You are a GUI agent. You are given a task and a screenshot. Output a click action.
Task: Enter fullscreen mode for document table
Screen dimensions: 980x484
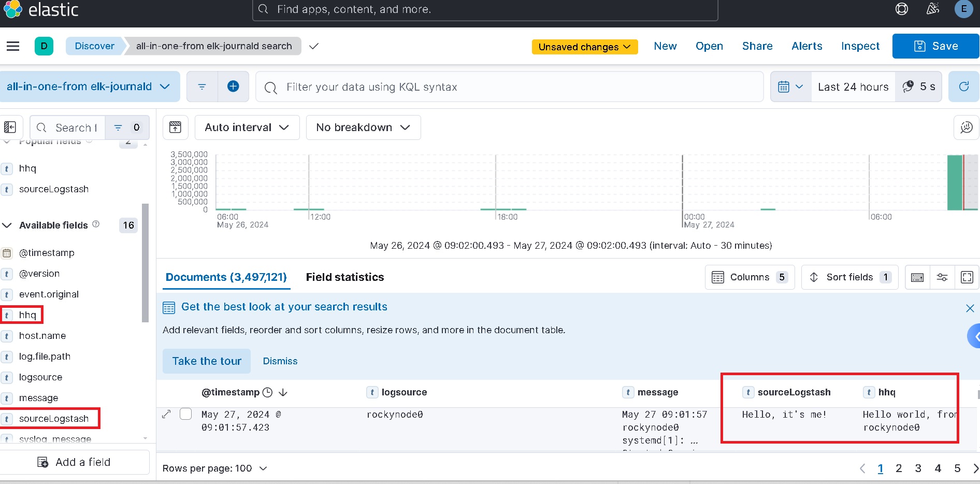(967, 277)
